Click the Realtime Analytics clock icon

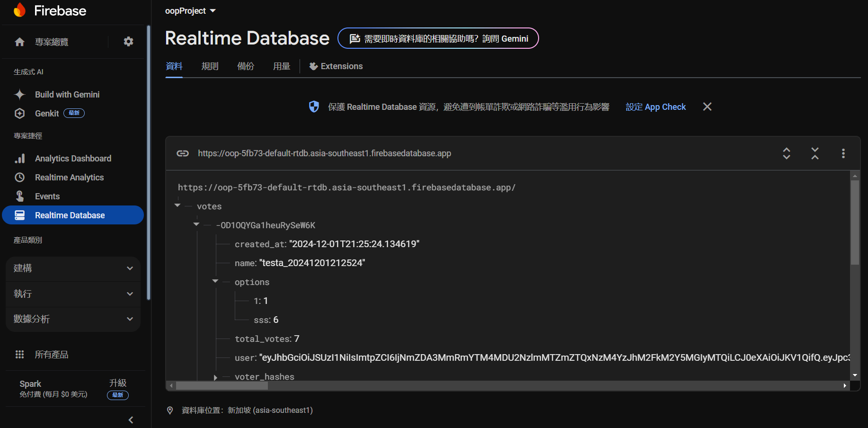20,178
